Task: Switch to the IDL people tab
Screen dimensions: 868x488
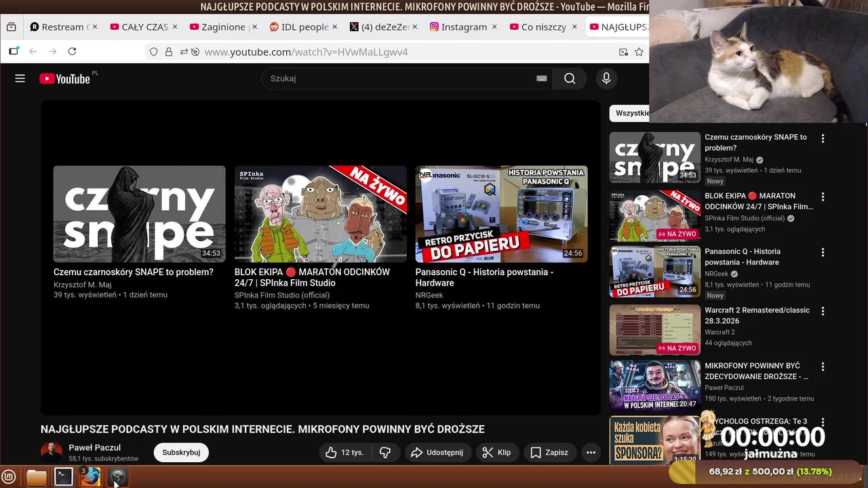Action: pyautogui.click(x=299, y=27)
